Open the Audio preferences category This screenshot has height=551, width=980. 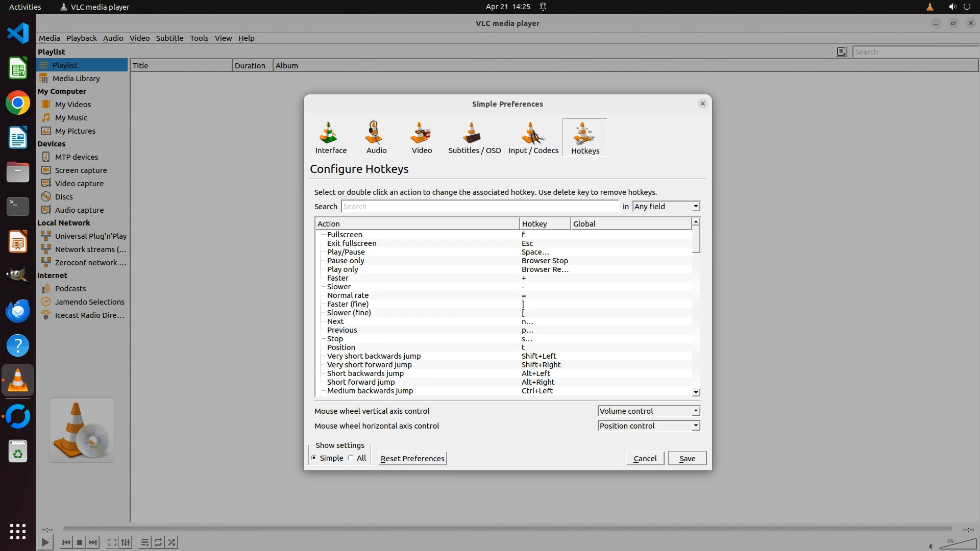[376, 137]
